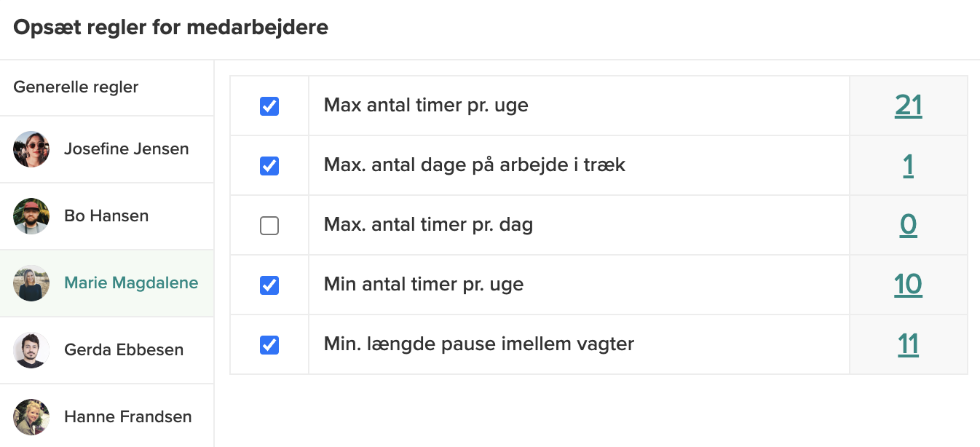
Task: Edit the minimum weekly hours value 10
Action: pyautogui.click(x=908, y=284)
